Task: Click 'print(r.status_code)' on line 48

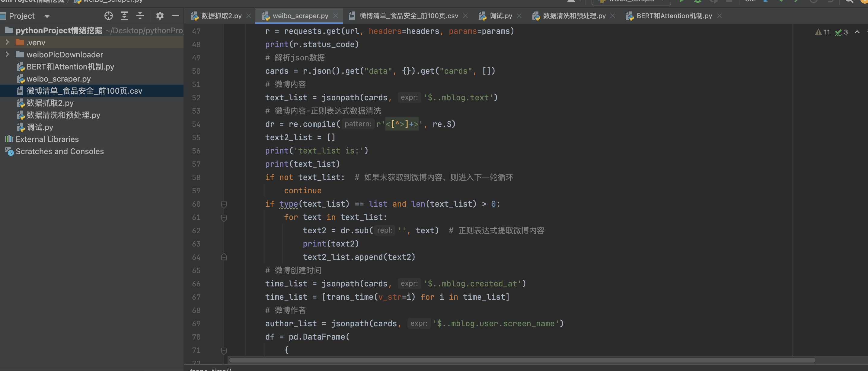Action: 312,44
